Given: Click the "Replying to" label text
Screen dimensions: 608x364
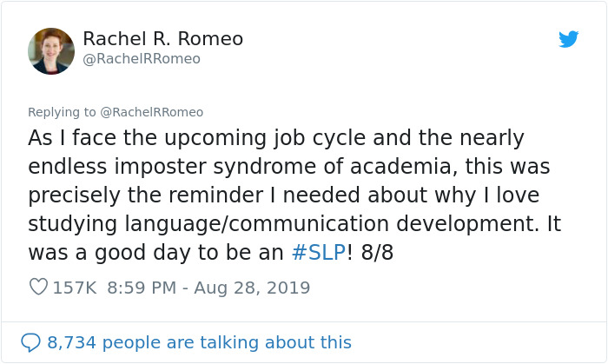Looking at the screenshot, I should [62, 112].
